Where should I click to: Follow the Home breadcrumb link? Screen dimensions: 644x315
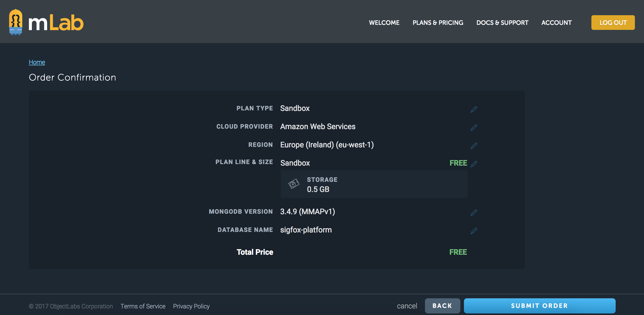(37, 62)
